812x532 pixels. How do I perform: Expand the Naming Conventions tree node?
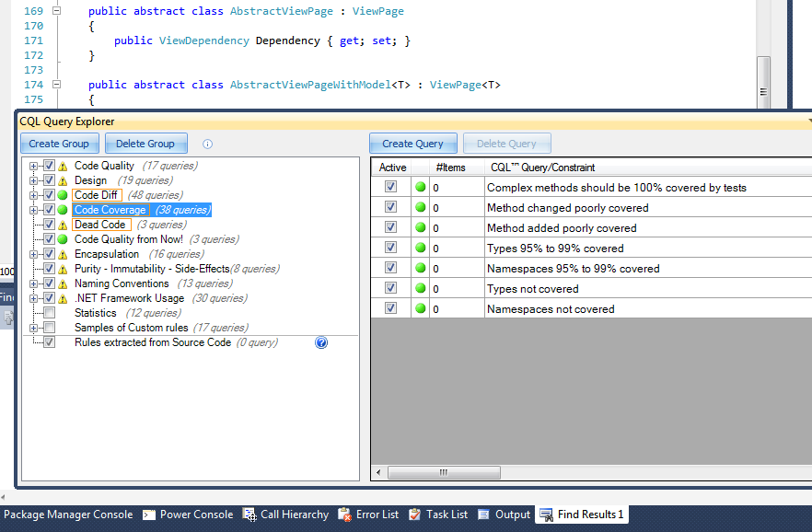(x=34, y=284)
